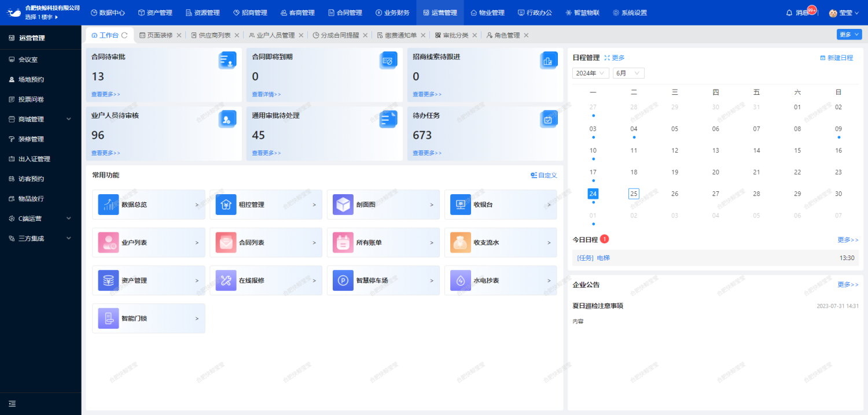Open the 智能门锁 icon

tap(108, 318)
